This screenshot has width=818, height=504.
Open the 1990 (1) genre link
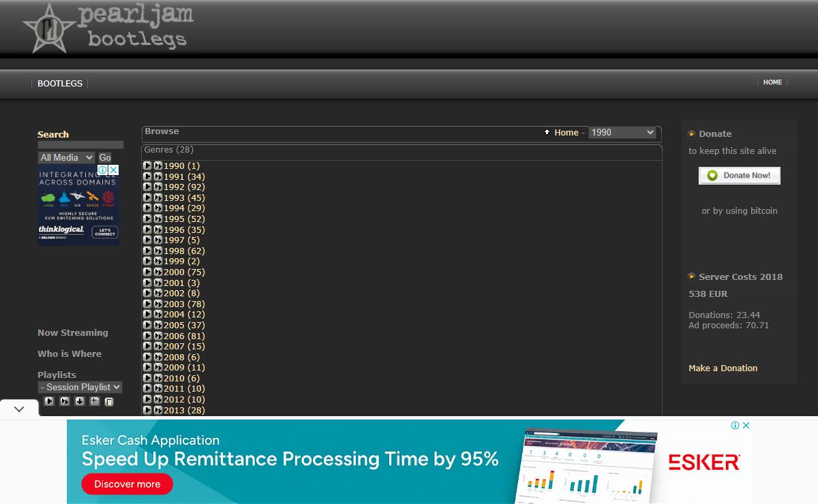(182, 166)
